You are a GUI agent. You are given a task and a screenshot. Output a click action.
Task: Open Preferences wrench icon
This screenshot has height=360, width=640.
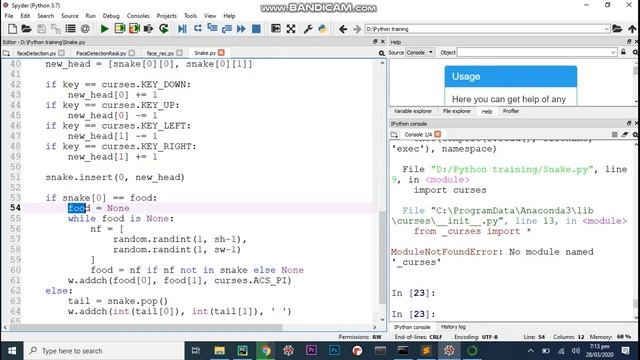coord(308,29)
